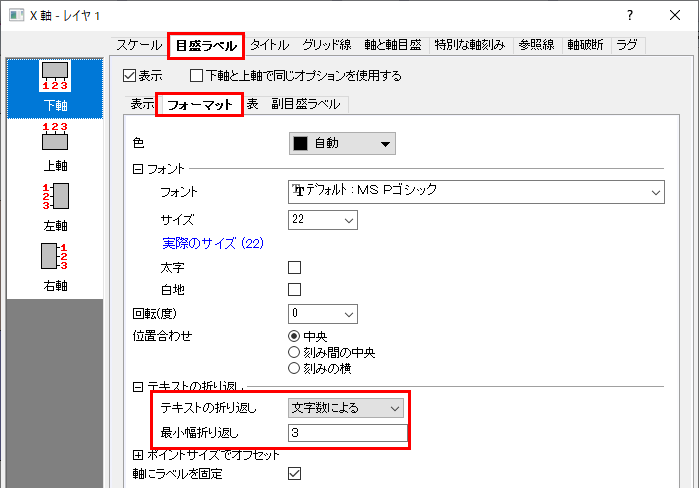Open the 表 sub-tab
699x488 pixels.
[253, 104]
